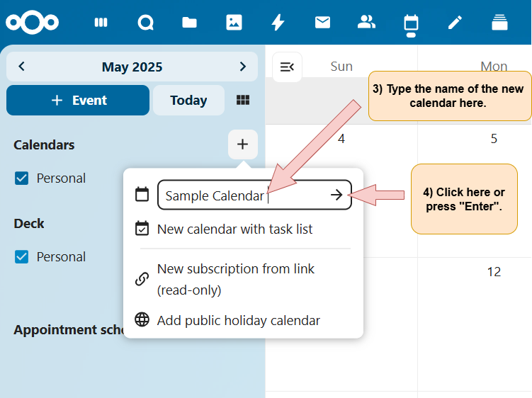Open the Mail envelope icon

pyautogui.click(x=322, y=23)
